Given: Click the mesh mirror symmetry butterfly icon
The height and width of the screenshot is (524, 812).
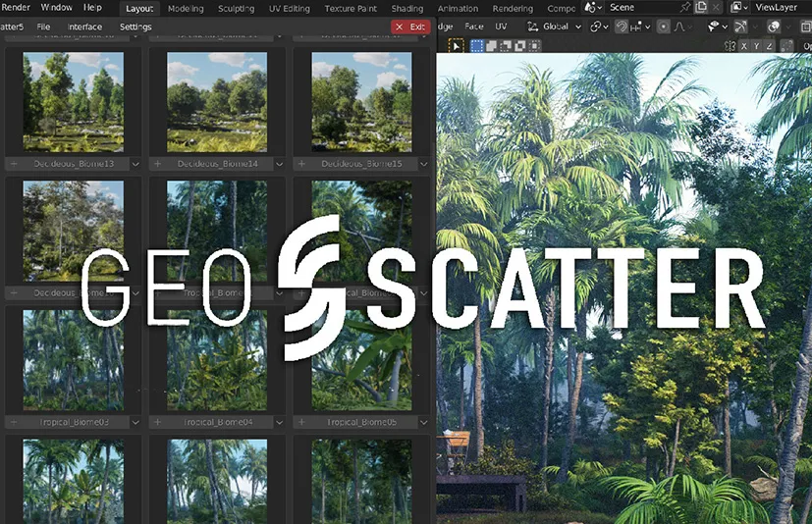Looking at the screenshot, I should [731, 46].
